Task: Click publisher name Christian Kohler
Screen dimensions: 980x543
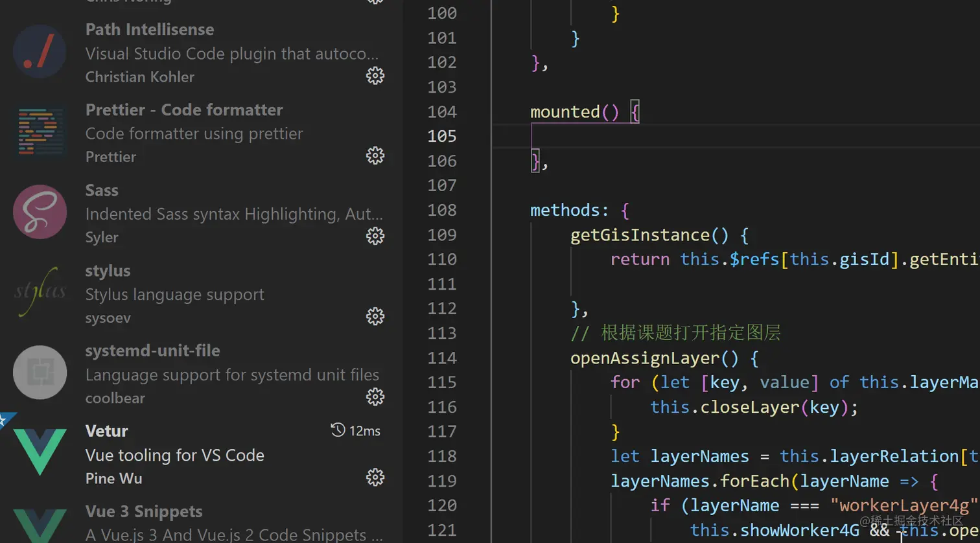Action: click(x=140, y=76)
